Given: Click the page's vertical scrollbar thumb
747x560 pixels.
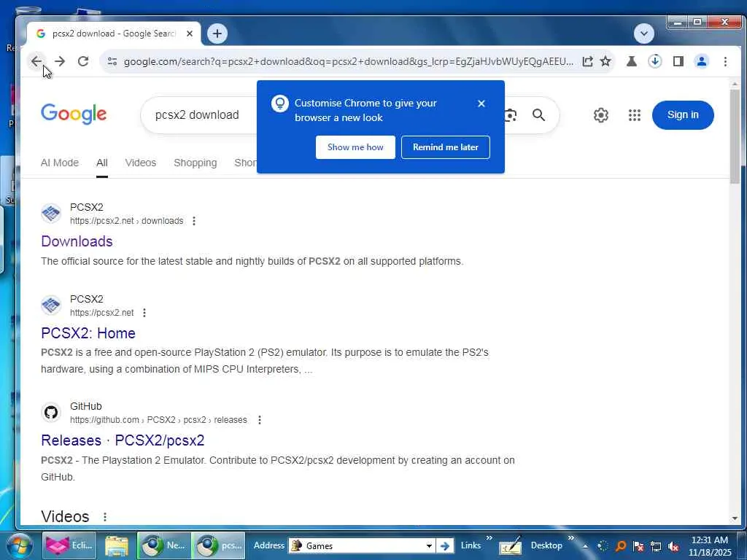Looking at the screenshot, I should pos(735,136).
